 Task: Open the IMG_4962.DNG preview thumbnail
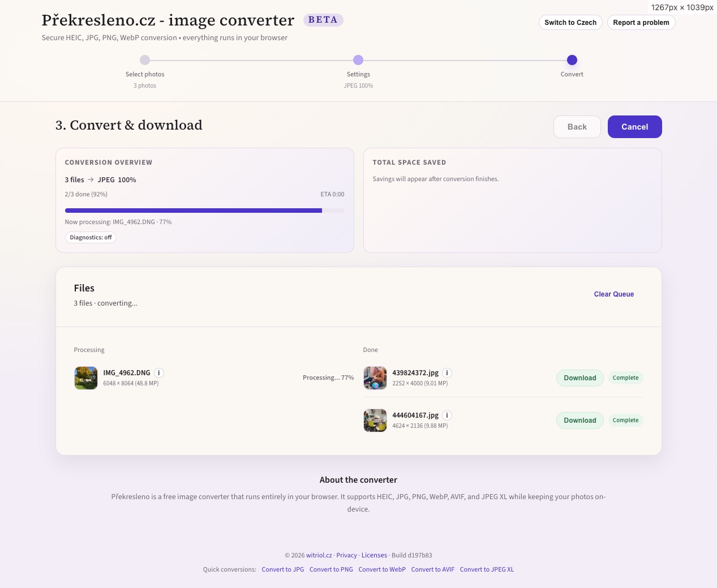click(85, 377)
